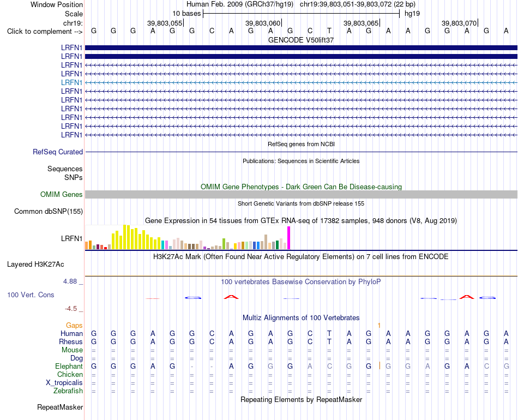This screenshot has height=420, width=518.
Task: Click the -4.5 PhyloP lower scale value
Action: click(x=71, y=309)
